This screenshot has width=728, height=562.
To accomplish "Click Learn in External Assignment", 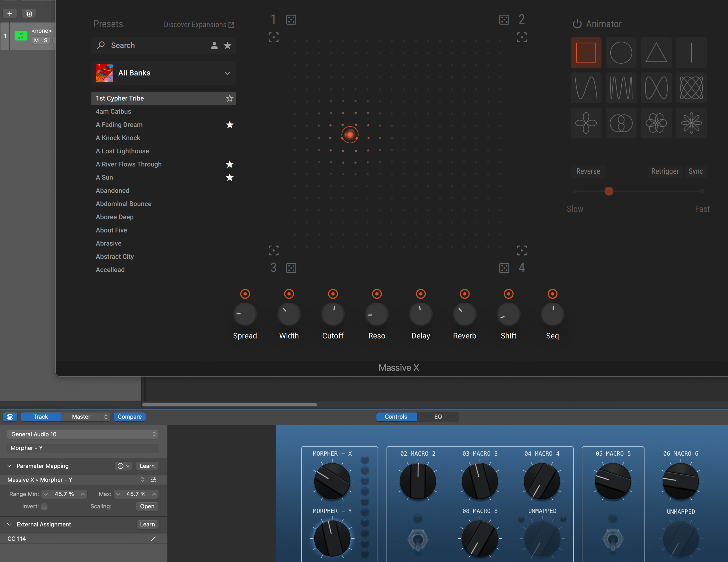I will point(147,525).
